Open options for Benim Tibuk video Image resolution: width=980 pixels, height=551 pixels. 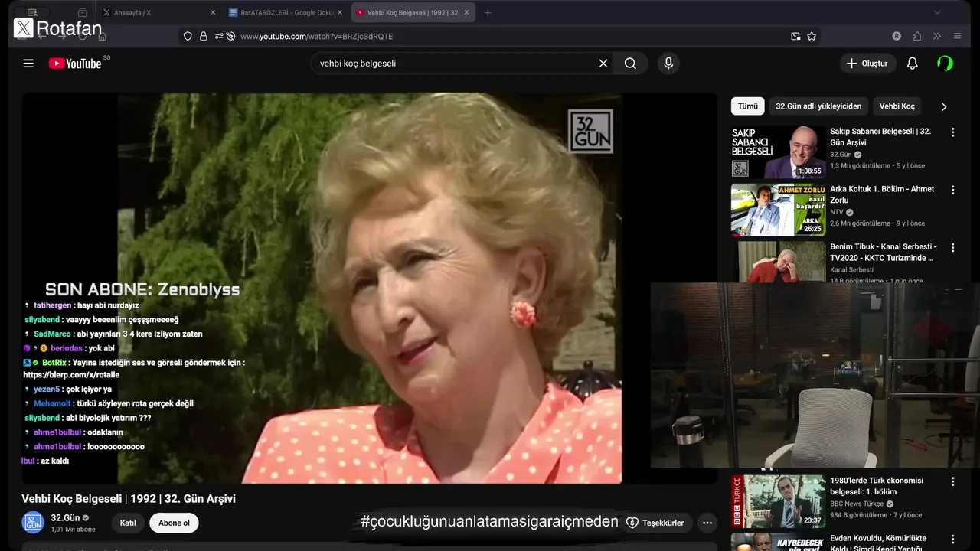point(952,248)
